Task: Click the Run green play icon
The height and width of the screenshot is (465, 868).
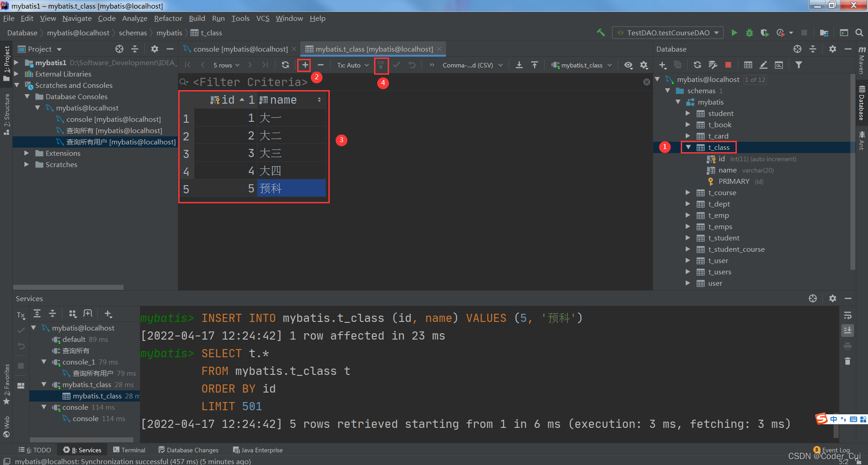Action: point(734,33)
